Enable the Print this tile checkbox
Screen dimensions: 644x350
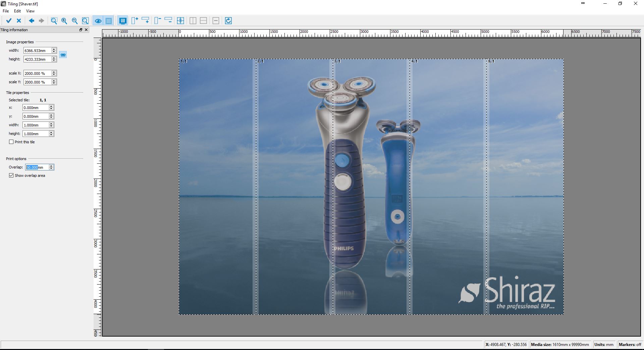[x=11, y=142]
